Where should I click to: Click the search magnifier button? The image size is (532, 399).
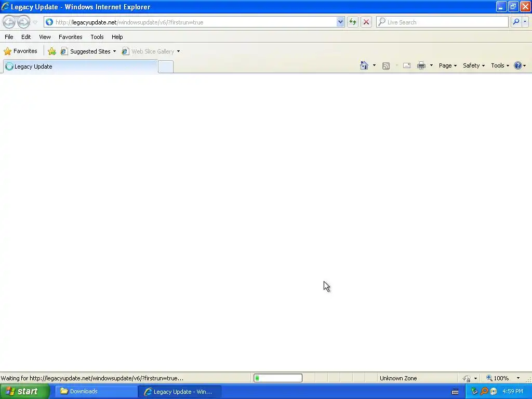(516, 22)
